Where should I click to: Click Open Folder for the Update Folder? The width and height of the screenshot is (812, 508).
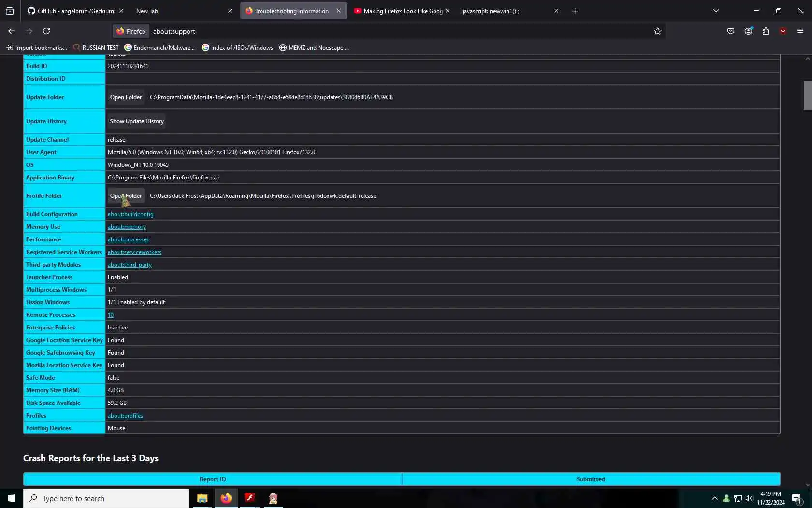coord(126,97)
